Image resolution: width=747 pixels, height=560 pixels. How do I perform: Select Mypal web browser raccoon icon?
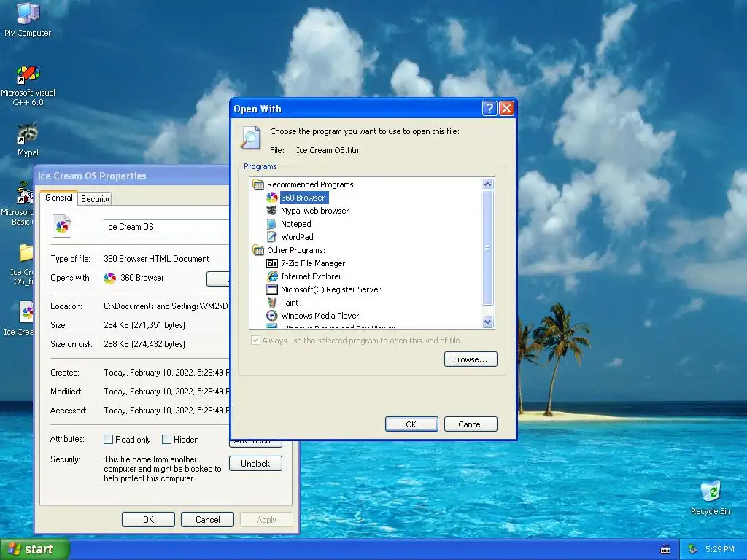[272, 211]
